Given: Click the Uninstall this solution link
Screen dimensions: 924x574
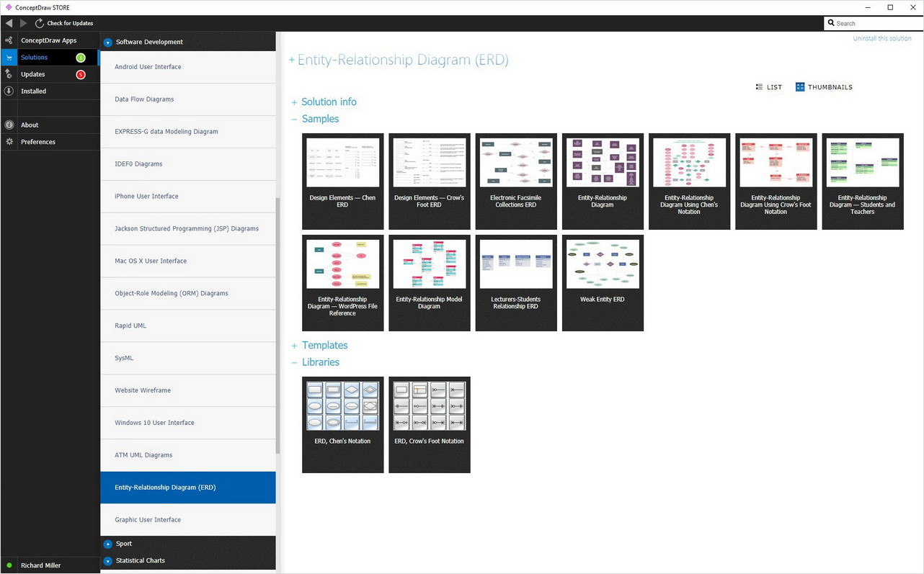Looking at the screenshot, I should coord(882,39).
